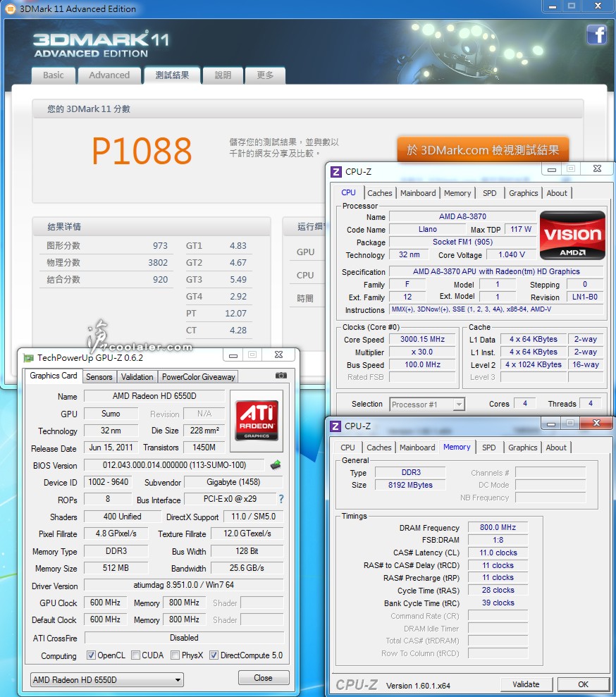
Task: Click the Level 2 cache 4 x 1024 KBytes value
Action: click(x=534, y=364)
